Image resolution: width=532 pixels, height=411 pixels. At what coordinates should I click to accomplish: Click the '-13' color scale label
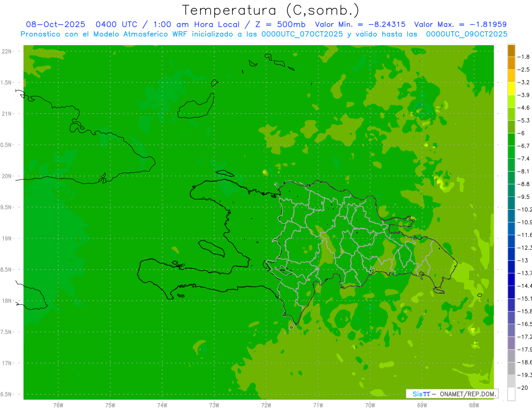click(x=523, y=260)
